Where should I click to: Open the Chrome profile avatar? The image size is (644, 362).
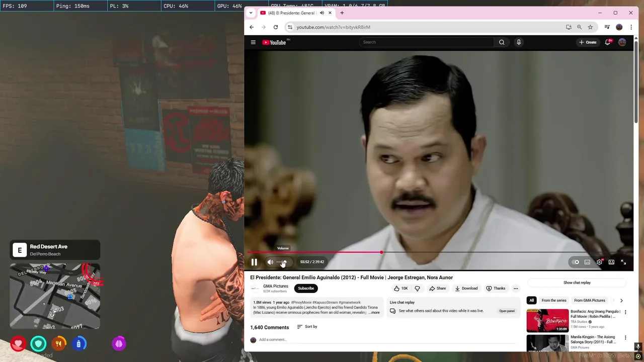[x=619, y=27]
